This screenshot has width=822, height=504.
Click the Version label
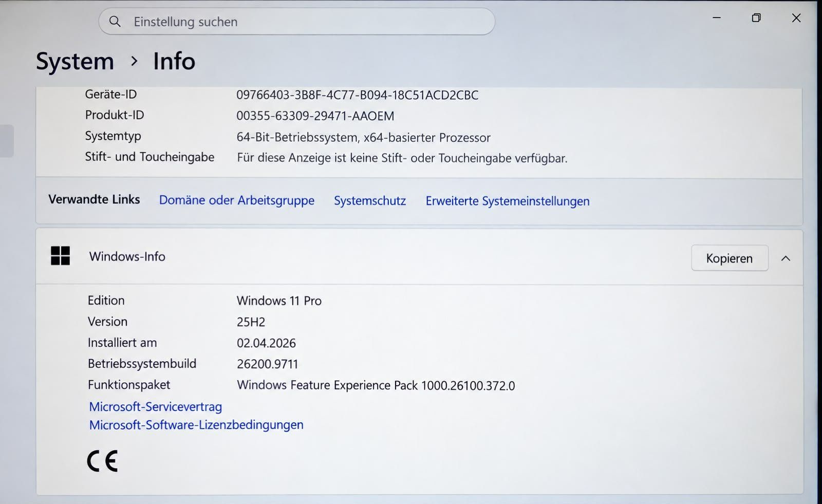pyautogui.click(x=107, y=322)
